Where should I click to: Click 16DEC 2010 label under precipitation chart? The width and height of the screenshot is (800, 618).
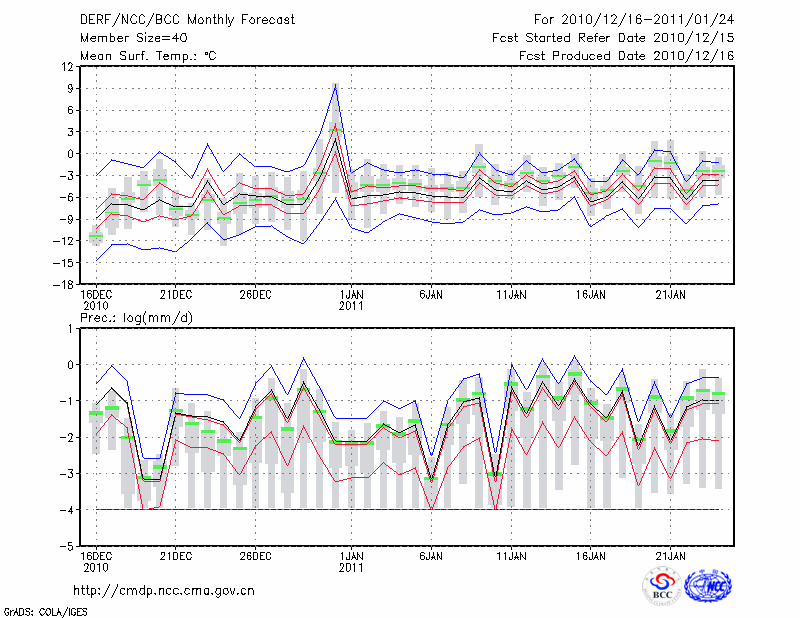pyautogui.click(x=96, y=560)
